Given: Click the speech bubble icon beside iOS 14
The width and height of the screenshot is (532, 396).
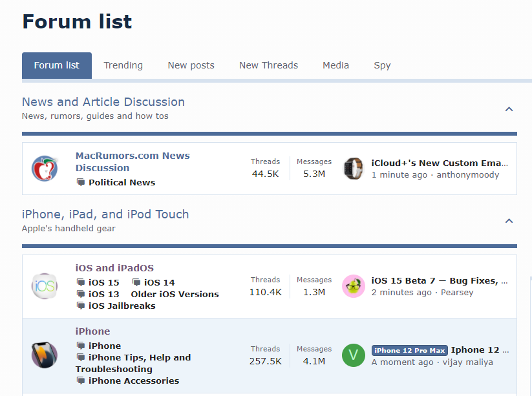Looking at the screenshot, I should click(x=136, y=282).
